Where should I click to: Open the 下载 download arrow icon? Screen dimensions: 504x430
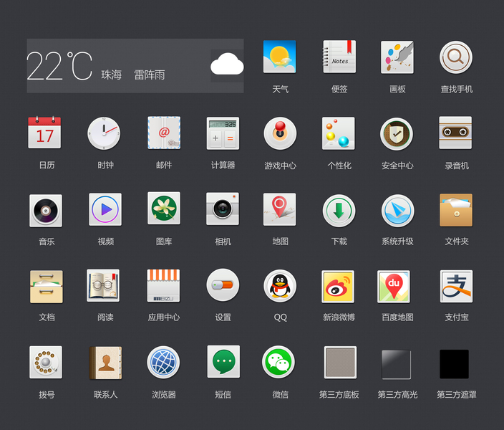coord(339,211)
